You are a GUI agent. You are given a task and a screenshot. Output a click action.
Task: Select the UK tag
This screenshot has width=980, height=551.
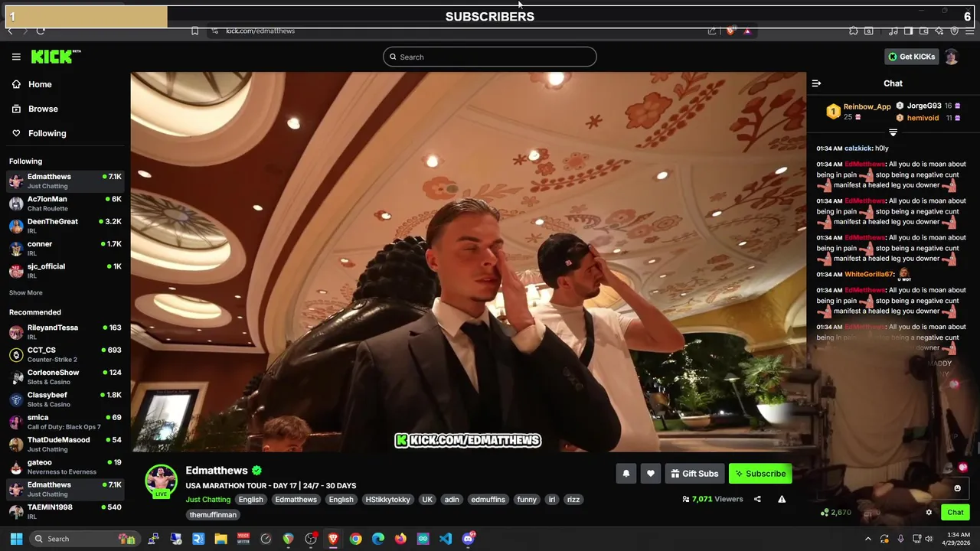[427, 499]
